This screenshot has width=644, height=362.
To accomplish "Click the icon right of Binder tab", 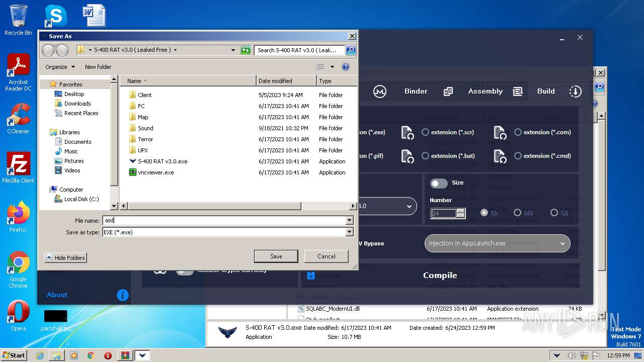I will click(448, 92).
